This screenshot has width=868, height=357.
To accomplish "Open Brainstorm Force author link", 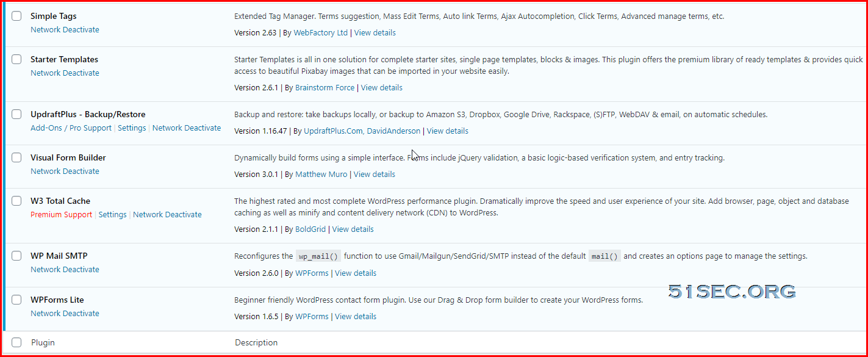I will 325,87.
